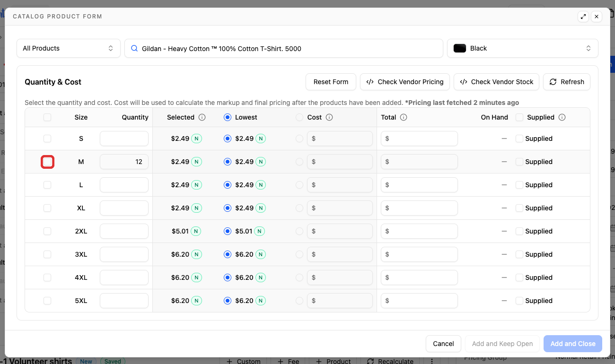The image size is (615, 364).
Task: Click the Quantity field for size S
Action: pos(124,139)
